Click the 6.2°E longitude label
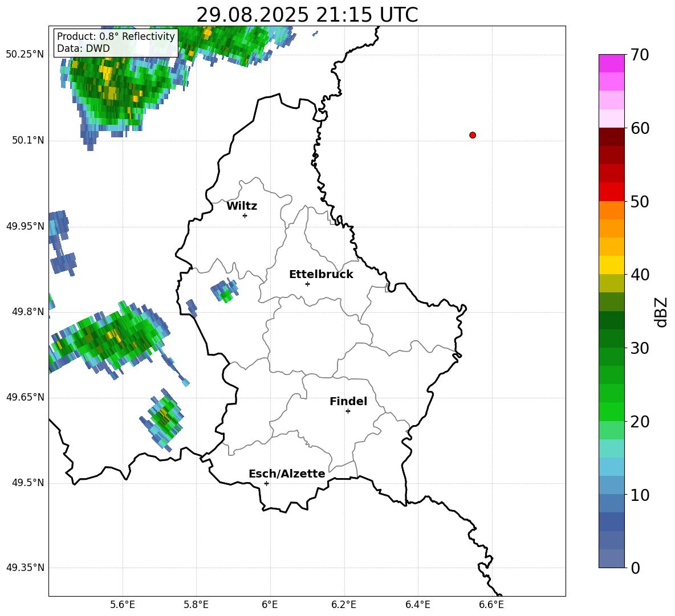The width and height of the screenshot is (675, 616). point(344,605)
